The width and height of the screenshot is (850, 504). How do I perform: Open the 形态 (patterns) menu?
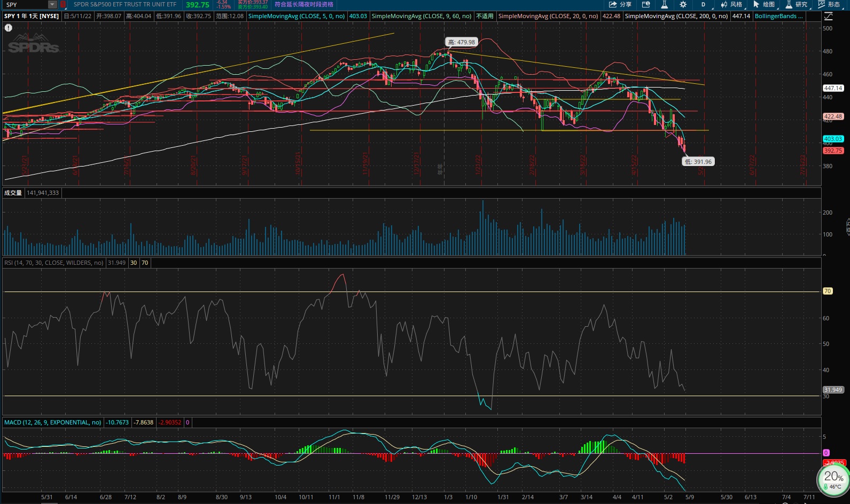coord(829,4)
